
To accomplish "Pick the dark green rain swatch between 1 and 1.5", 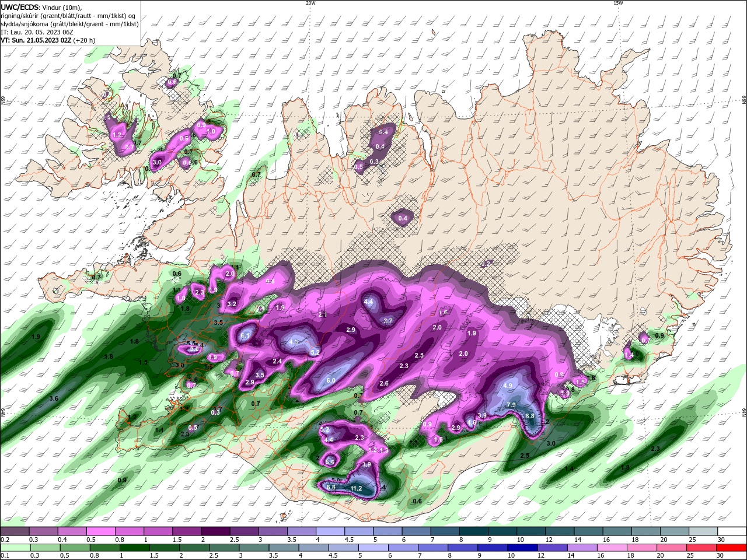I will (135, 548).
